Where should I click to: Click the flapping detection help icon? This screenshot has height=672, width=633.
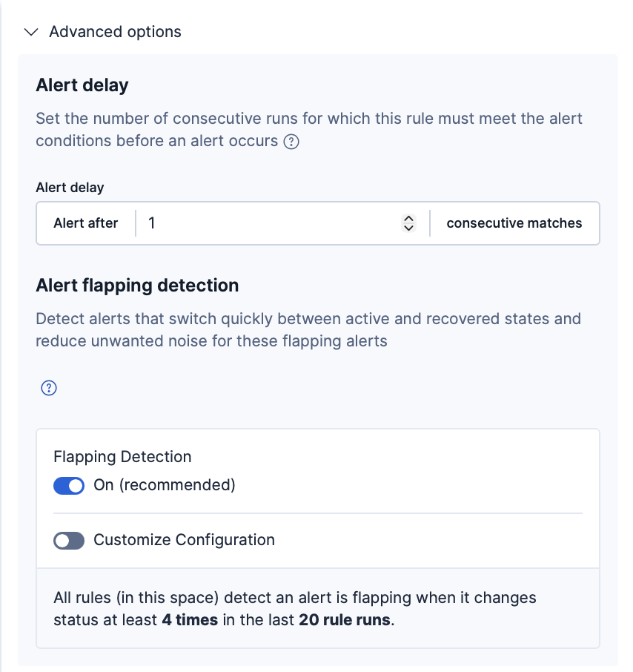(x=48, y=387)
